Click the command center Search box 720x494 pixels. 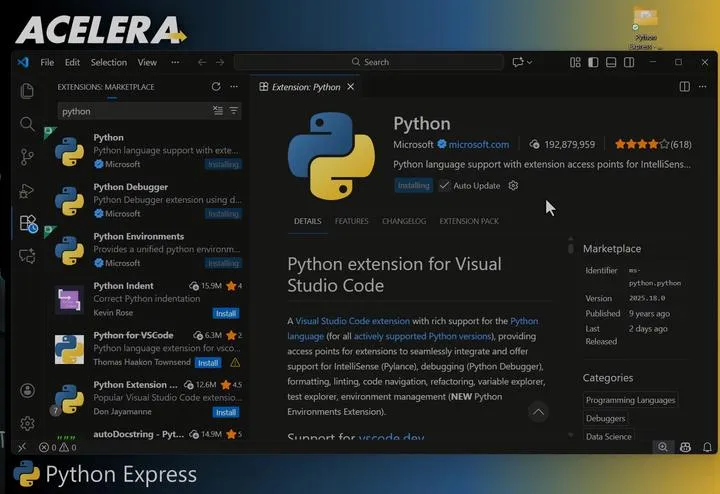[x=369, y=62]
